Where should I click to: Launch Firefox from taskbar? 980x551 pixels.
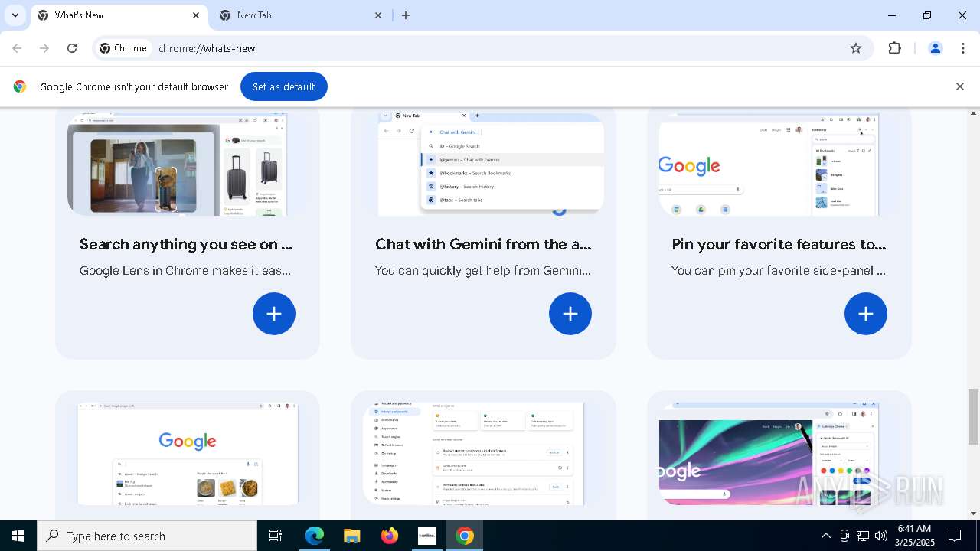pyautogui.click(x=390, y=536)
